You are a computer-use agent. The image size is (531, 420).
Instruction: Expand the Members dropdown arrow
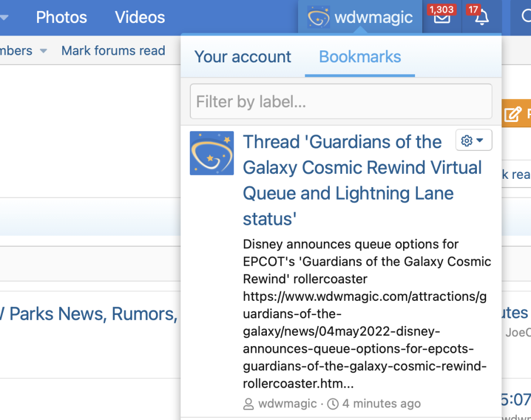pyautogui.click(x=43, y=51)
